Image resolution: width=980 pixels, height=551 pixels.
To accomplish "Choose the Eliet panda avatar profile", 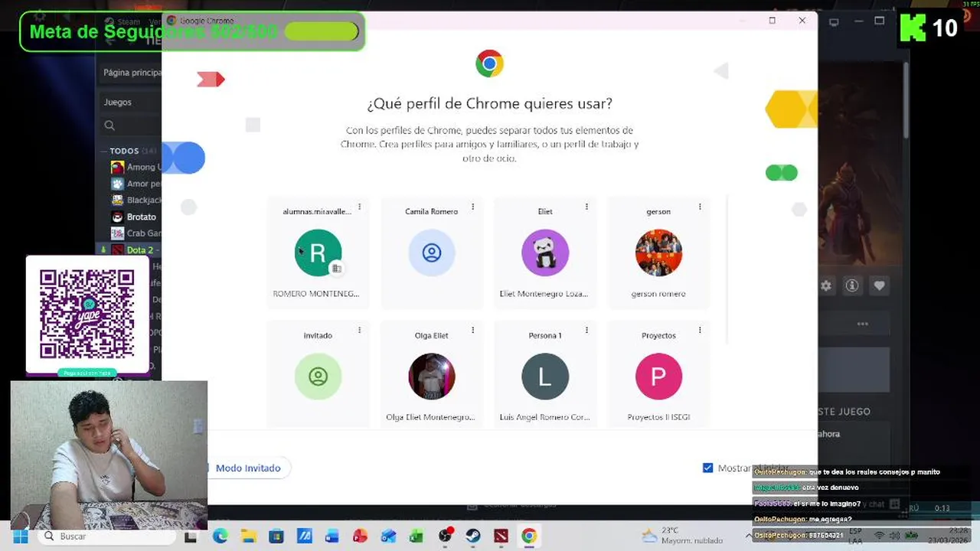I will coord(545,253).
